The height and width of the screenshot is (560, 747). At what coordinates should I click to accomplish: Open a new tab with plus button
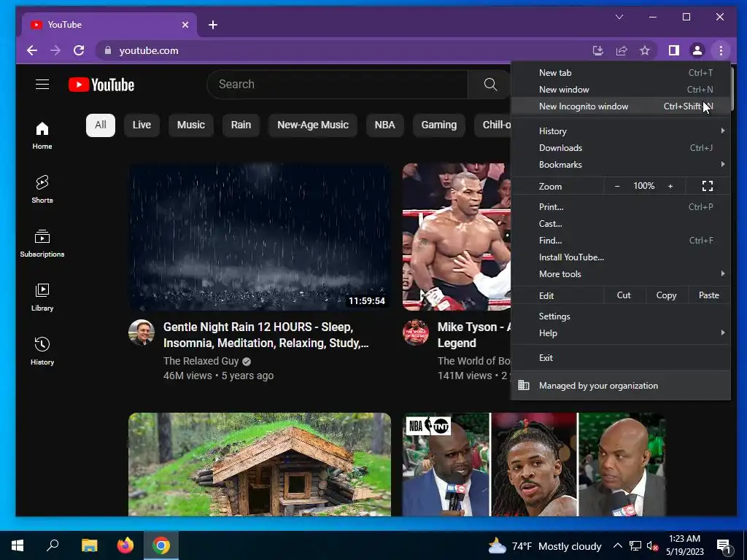pos(213,25)
